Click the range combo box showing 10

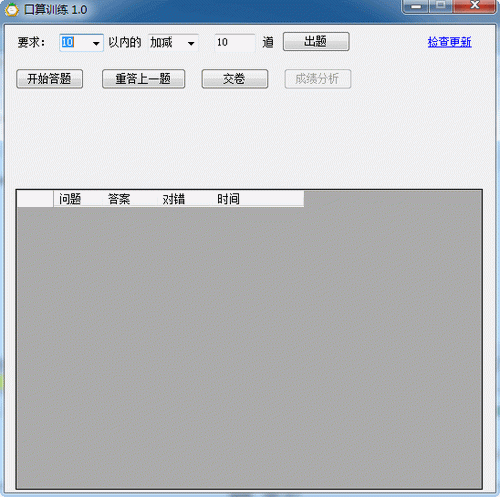click(x=81, y=43)
